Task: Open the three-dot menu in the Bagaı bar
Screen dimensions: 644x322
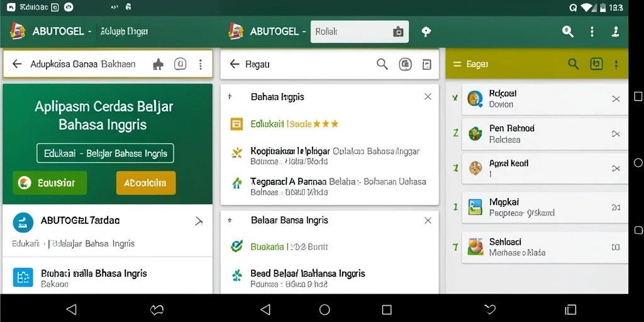Action: [x=616, y=64]
